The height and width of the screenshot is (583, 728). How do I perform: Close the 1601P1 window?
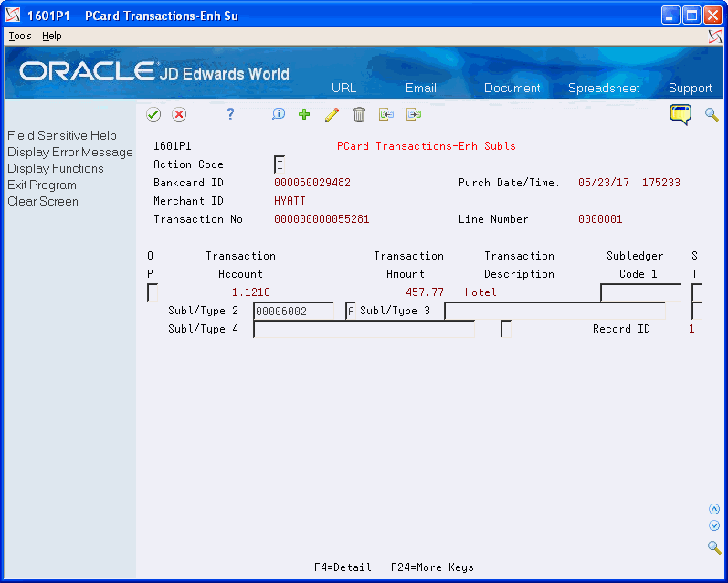click(x=712, y=16)
